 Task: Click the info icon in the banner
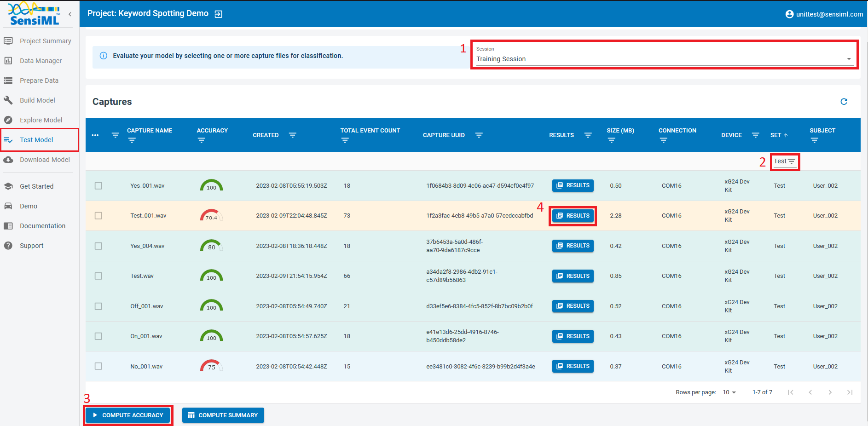104,56
